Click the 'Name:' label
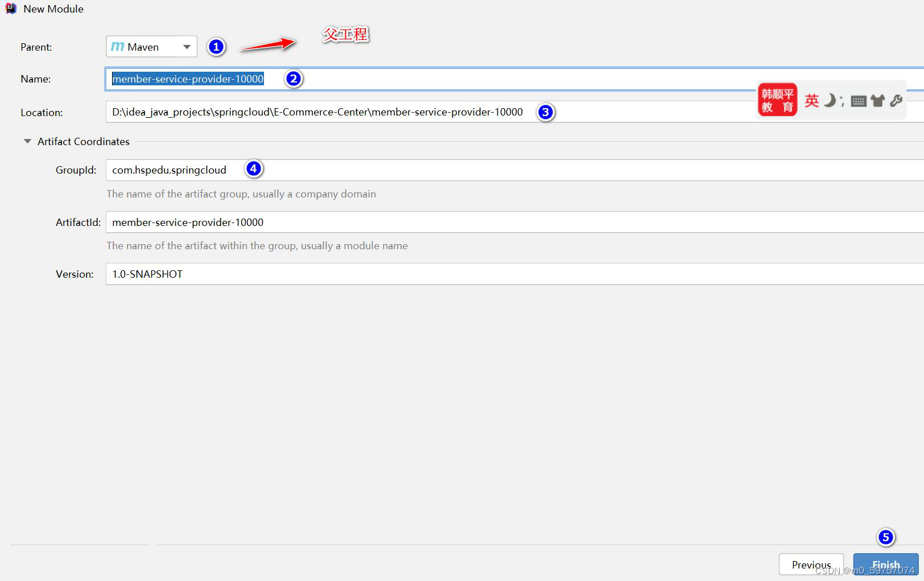 [x=36, y=79]
